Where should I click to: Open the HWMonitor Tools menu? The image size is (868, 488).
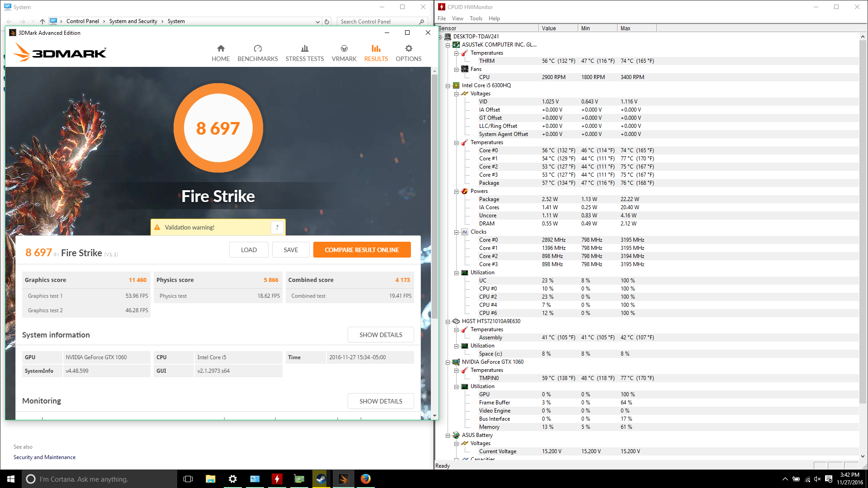coord(476,19)
